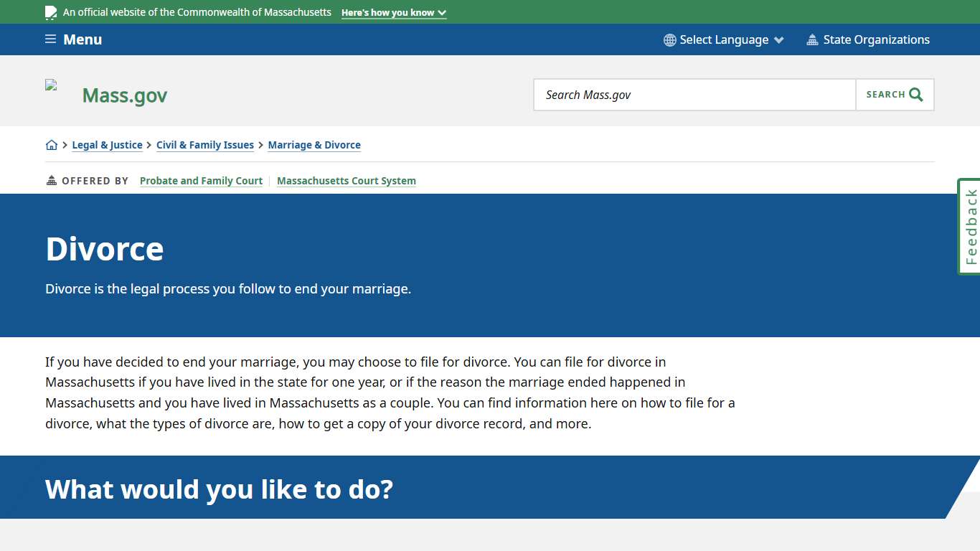The height and width of the screenshot is (551, 980).
Task: Visit the Probate and Family Court page
Action: 201,181
